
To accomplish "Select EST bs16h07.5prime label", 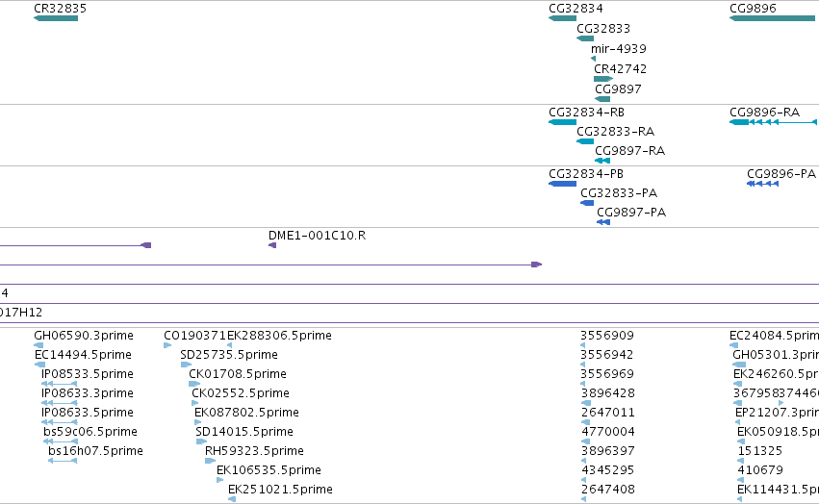I will coord(95,451).
